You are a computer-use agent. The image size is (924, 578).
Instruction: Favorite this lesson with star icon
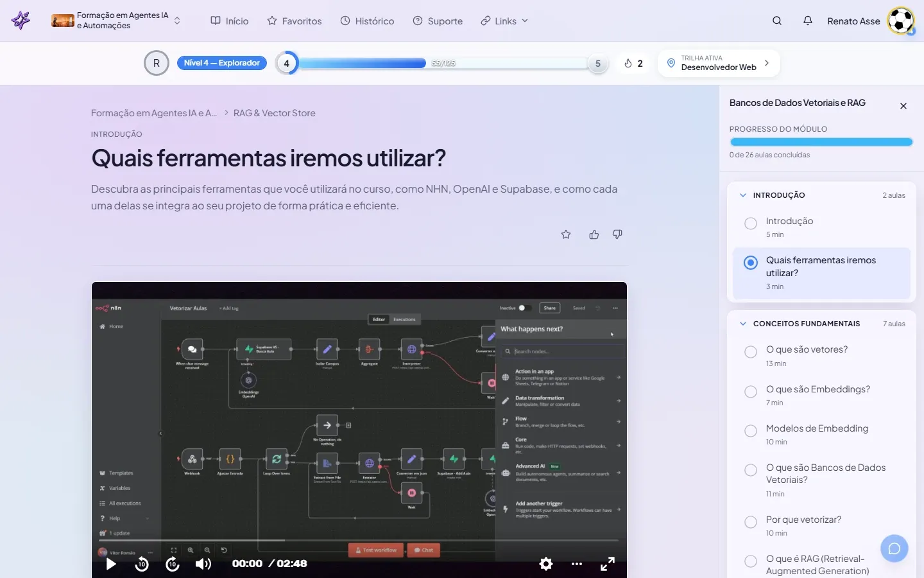[566, 234]
